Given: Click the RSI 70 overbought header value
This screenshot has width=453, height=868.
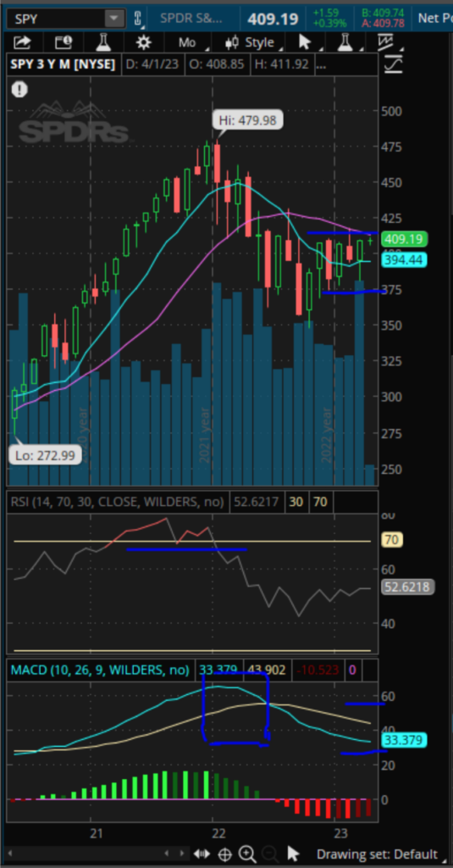Looking at the screenshot, I should [320, 502].
